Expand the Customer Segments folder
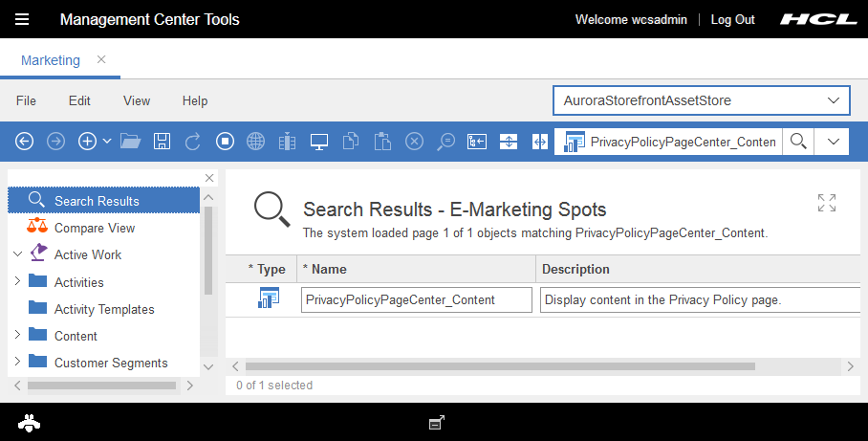The height and width of the screenshot is (441, 868). (x=17, y=363)
